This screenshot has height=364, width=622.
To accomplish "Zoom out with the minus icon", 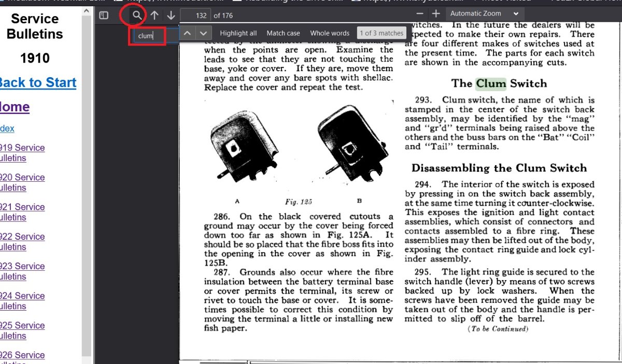I will coord(420,13).
